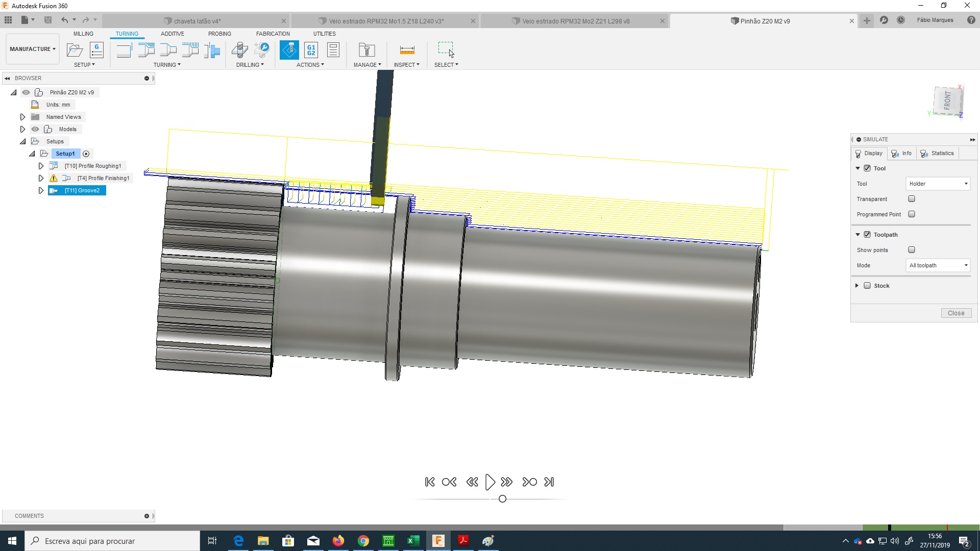Viewport: 980px width, 551px height.
Task: Select the Turning Face tool
Action: coord(124,50)
